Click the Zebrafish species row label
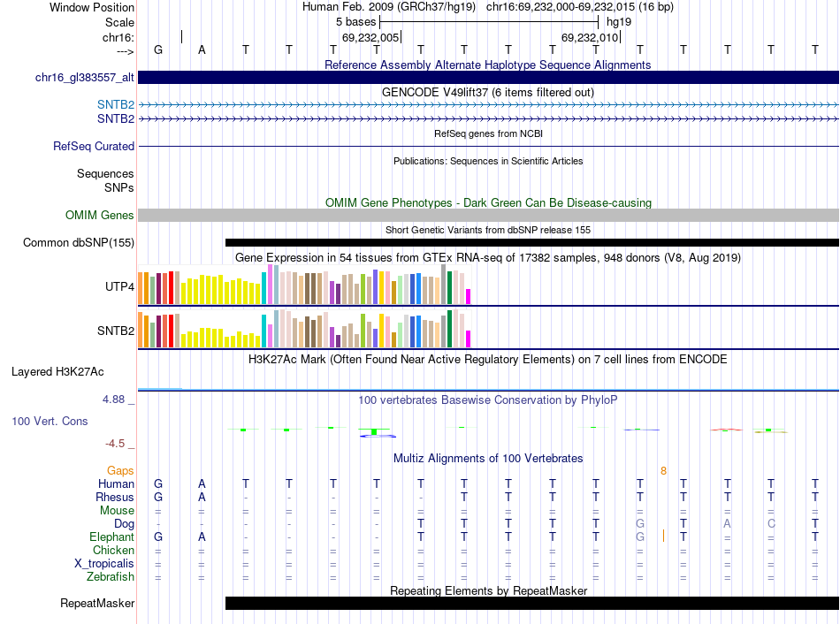Viewport: 840px width, 624px height. click(111, 577)
